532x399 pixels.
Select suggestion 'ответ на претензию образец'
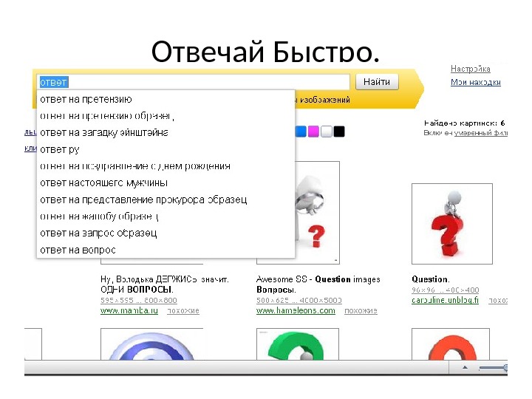(x=166, y=116)
